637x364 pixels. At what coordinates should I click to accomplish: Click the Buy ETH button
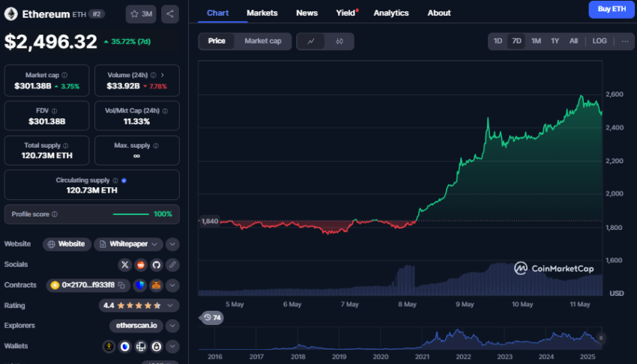[612, 9]
